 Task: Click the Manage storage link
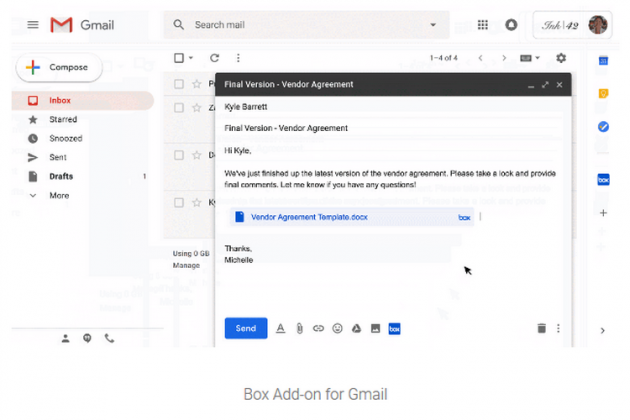tap(186, 265)
